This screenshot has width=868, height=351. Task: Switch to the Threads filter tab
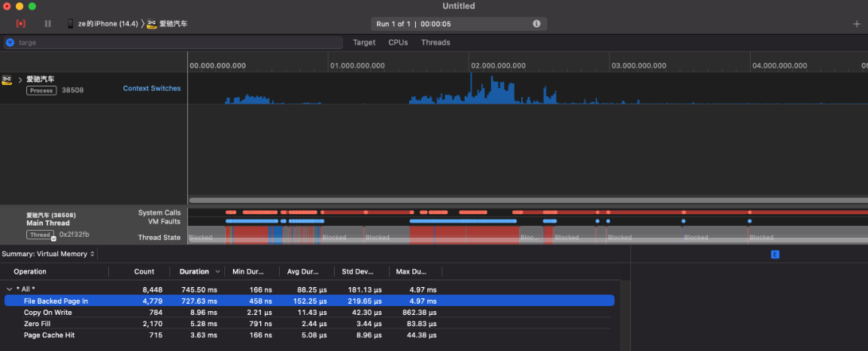pos(436,43)
